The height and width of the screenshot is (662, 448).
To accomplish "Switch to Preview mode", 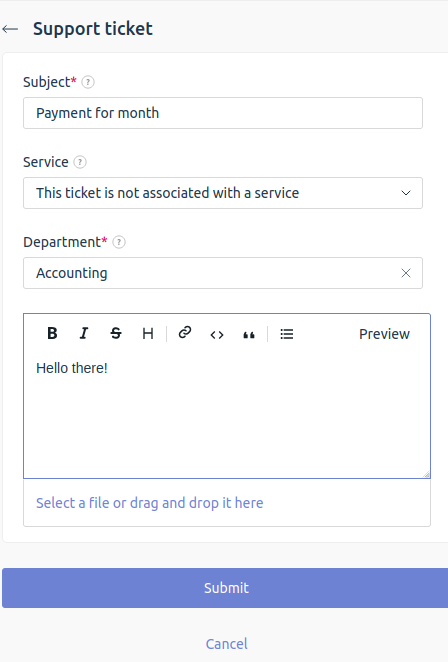I will tap(384, 334).
